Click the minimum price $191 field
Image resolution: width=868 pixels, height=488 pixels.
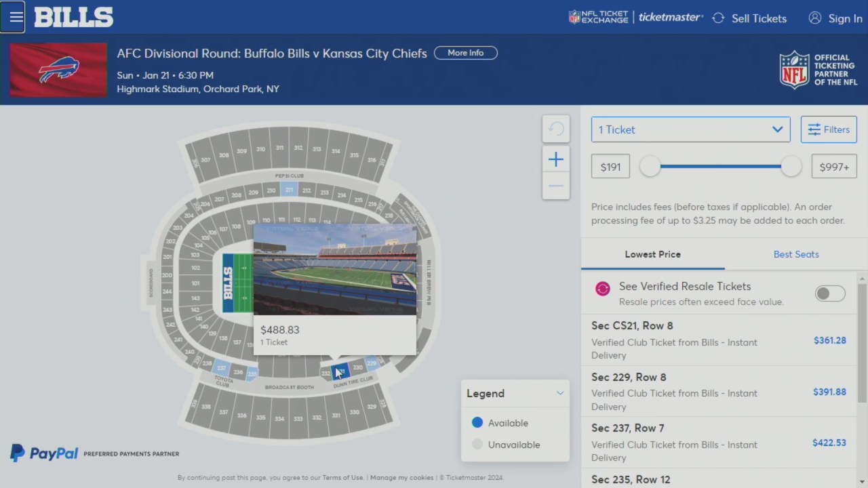[610, 167]
